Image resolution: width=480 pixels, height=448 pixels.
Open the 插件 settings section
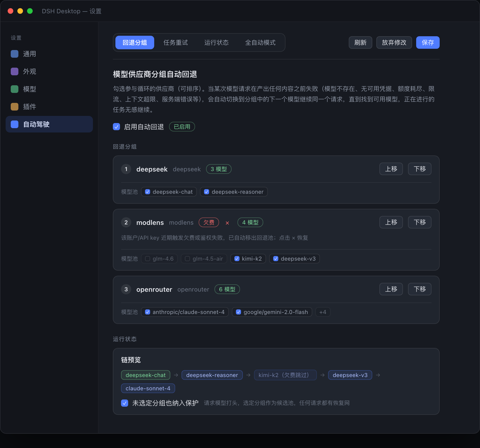tap(49, 107)
